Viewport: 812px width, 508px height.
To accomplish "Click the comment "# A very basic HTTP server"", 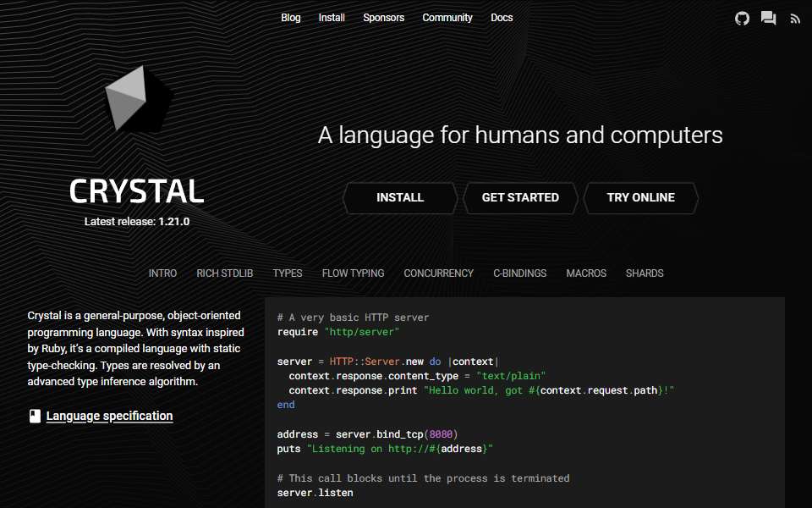I will coord(354,317).
